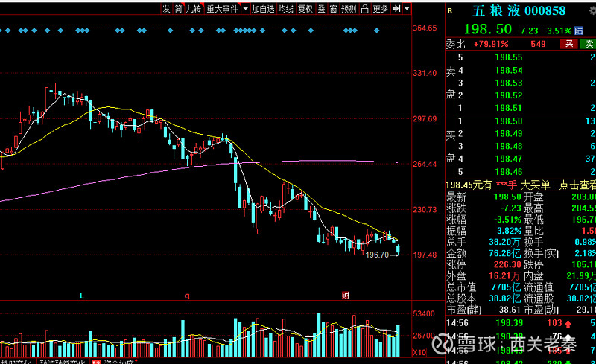Image resolution: width=596 pixels, height=364 pixels.
Task: Select sell level 2 price 198.52
Action: tap(509, 95)
